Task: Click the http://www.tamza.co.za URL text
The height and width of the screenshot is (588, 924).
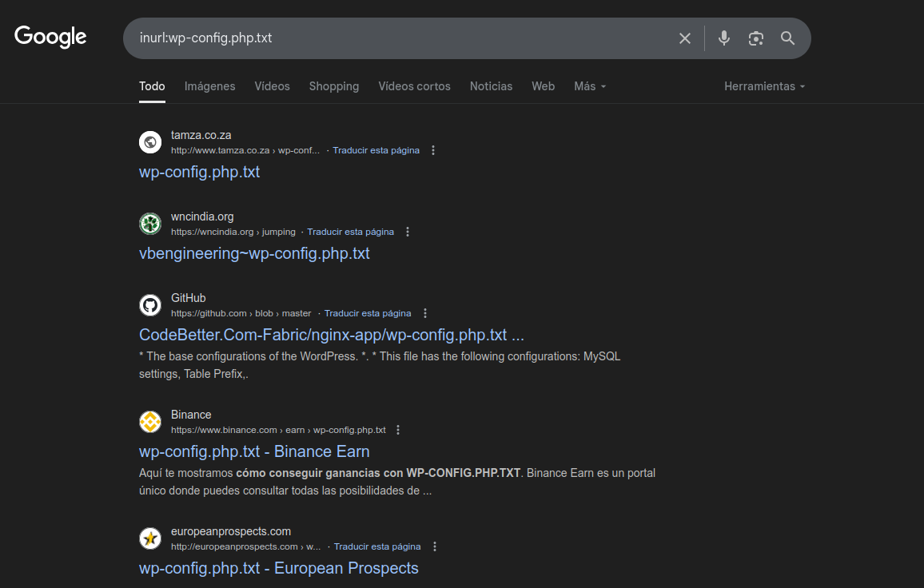Action: click(x=245, y=150)
